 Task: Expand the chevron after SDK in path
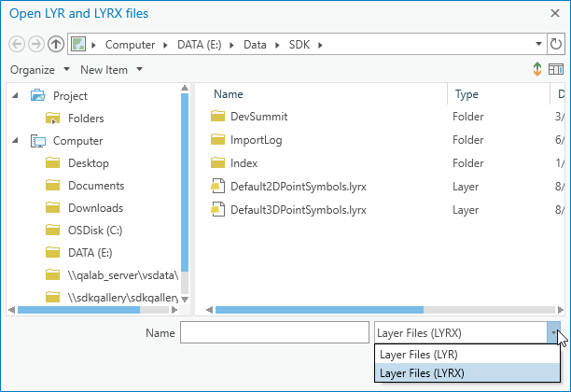[320, 45]
